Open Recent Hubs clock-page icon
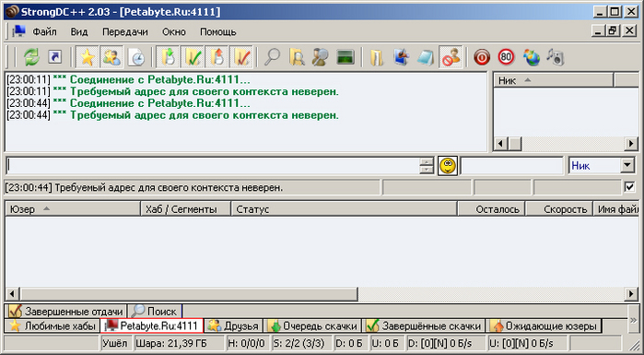The height and width of the screenshot is (355, 644). click(136, 57)
